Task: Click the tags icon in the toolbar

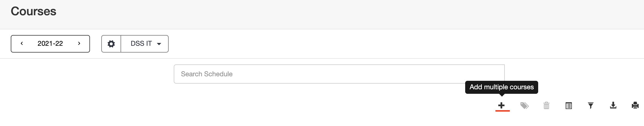Action: [x=524, y=106]
